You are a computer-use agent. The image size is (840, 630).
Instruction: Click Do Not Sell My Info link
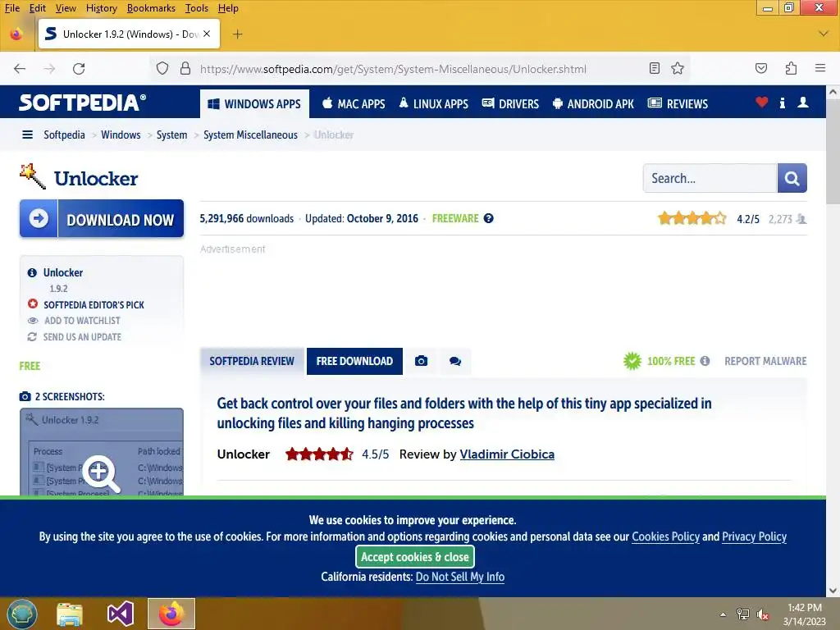[x=460, y=577]
